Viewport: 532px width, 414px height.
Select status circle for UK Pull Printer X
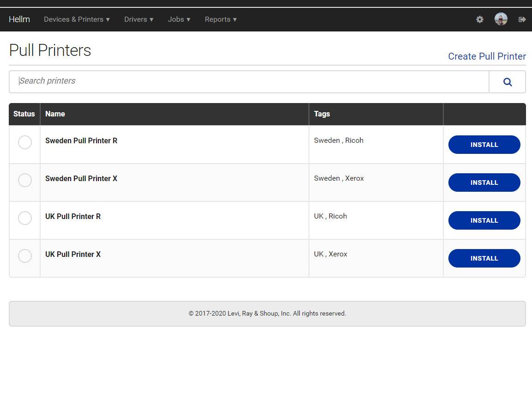point(25,256)
